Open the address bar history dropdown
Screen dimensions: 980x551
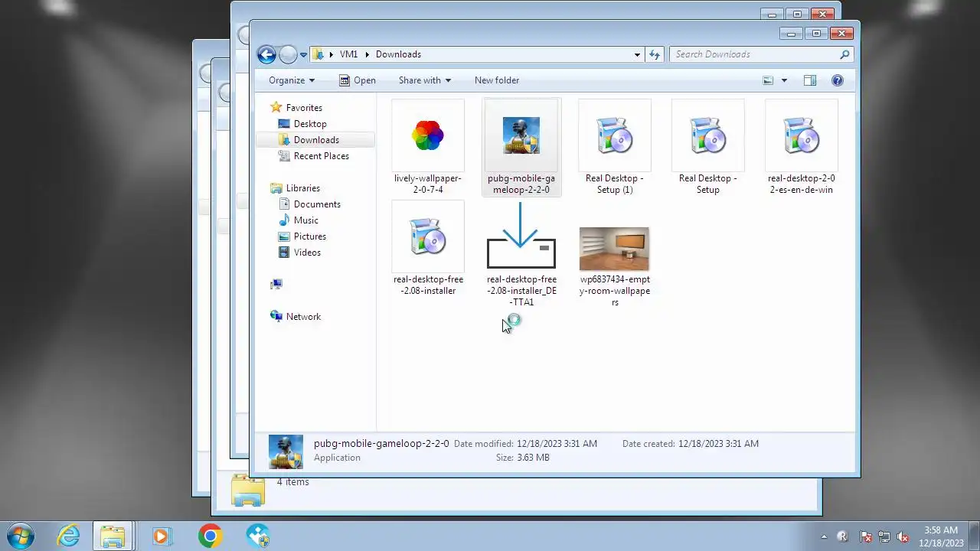pyautogui.click(x=637, y=54)
